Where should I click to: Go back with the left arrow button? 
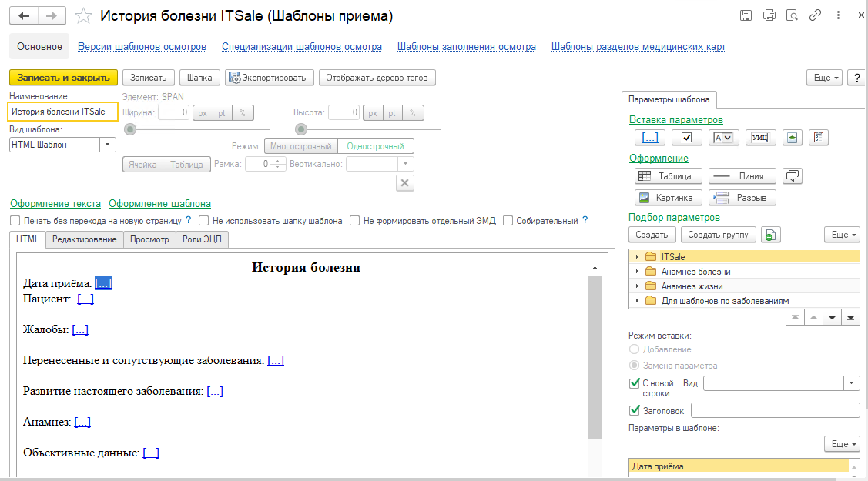coord(24,15)
